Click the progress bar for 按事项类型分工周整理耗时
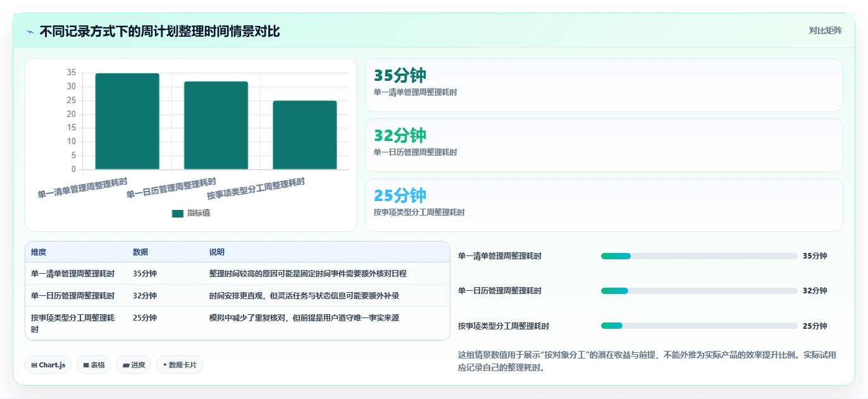The height and width of the screenshot is (399, 868). (x=699, y=326)
